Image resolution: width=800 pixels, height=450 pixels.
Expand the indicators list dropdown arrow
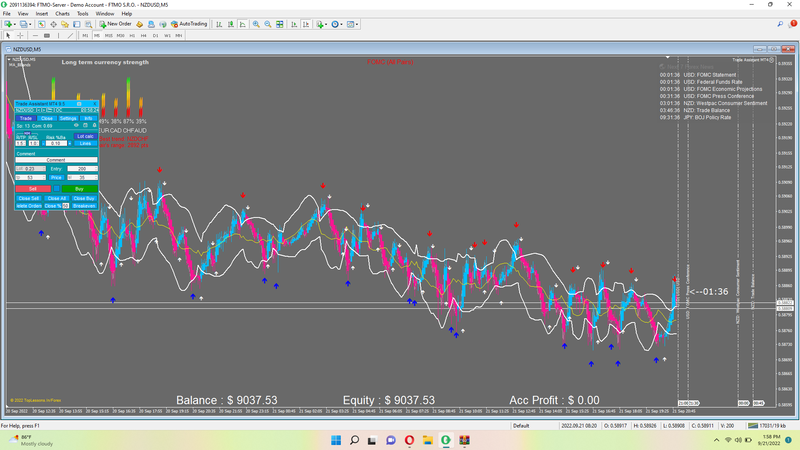(x=324, y=23)
